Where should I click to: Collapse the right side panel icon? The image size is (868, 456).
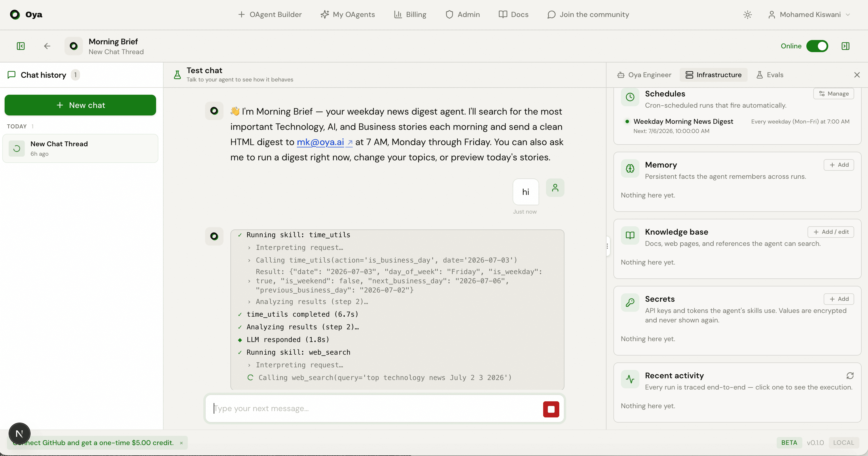[x=846, y=46]
